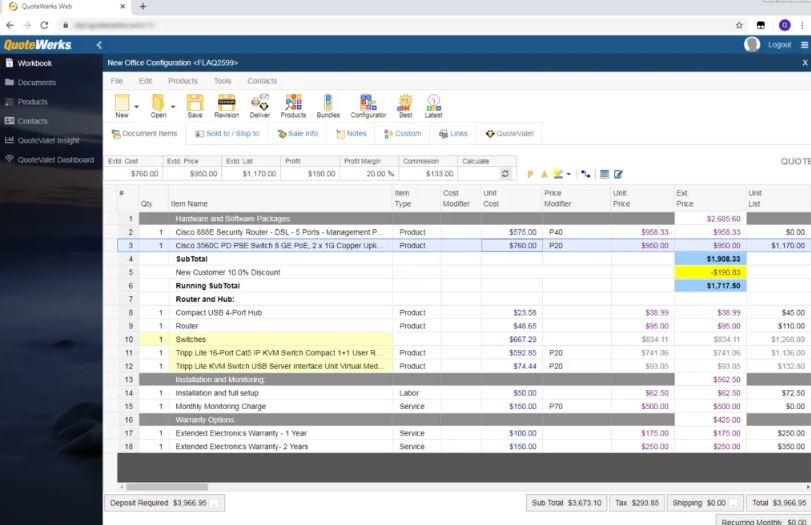Save the quote with the Save icon
The height and width of the screenshot is (525, 811).
(195, 106)
